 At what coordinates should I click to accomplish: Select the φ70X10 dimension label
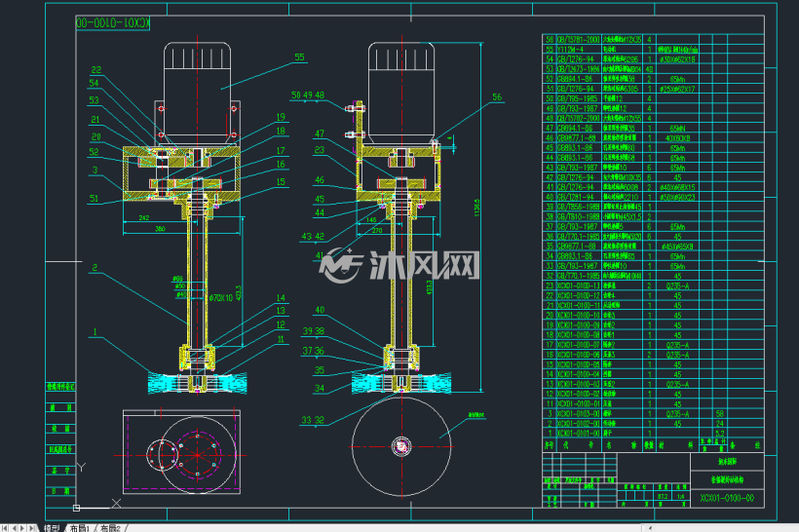221,298
